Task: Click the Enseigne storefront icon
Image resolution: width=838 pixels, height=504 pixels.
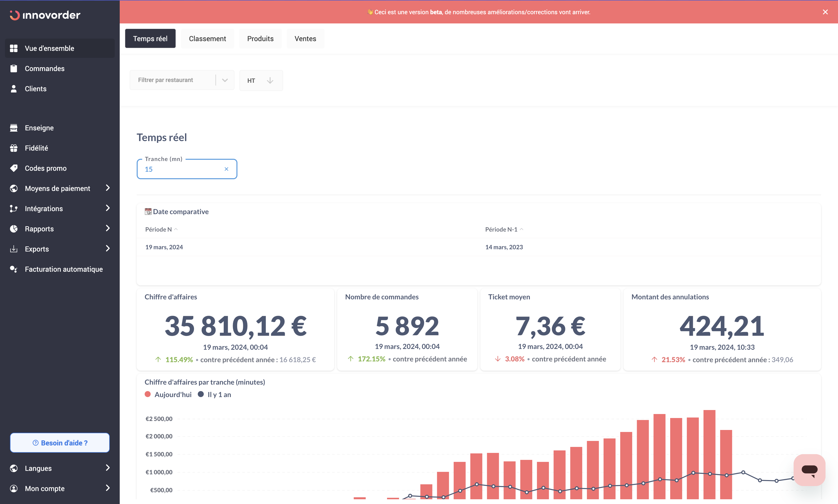Action: pyautogui.click(x=14, y=128)
